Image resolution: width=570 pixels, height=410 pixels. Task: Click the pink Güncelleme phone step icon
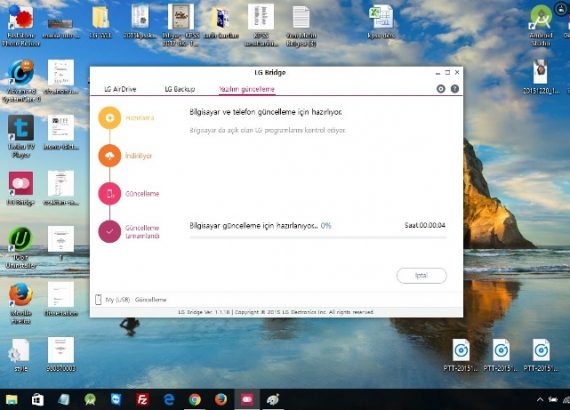[x=109, y=193]
